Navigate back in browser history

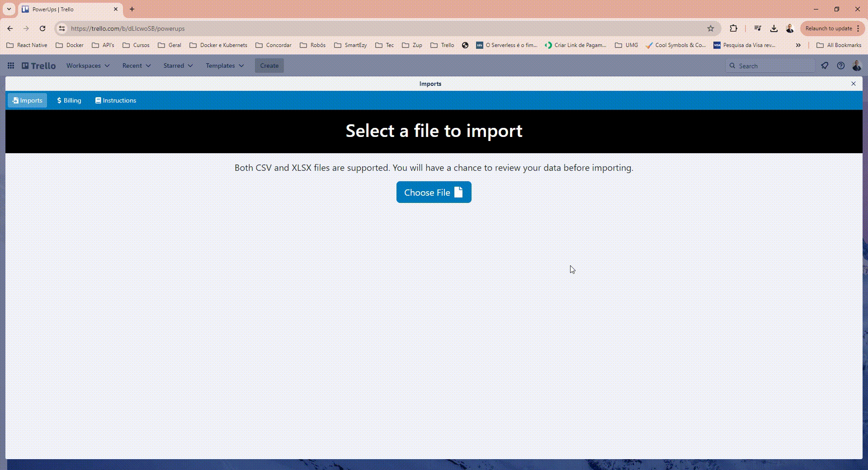[10, 28]
